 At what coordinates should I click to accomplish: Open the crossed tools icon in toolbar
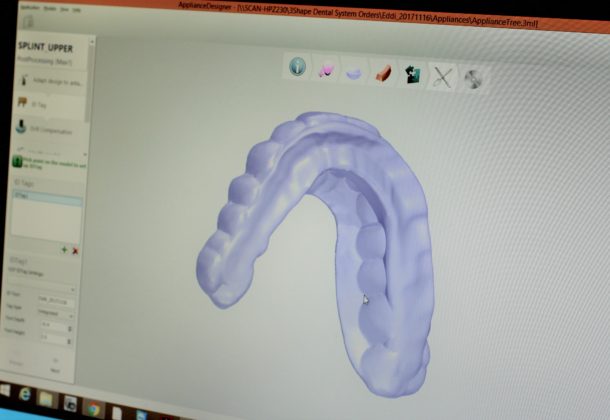443,77
